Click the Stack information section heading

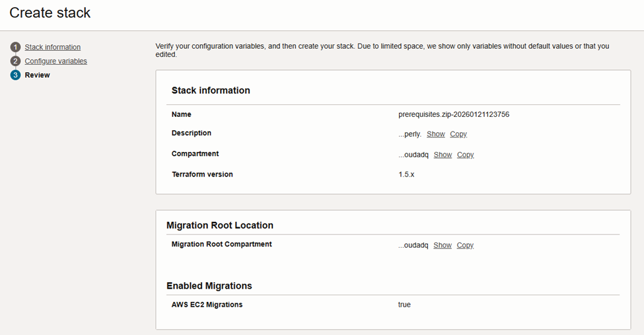tap(211, 91)
